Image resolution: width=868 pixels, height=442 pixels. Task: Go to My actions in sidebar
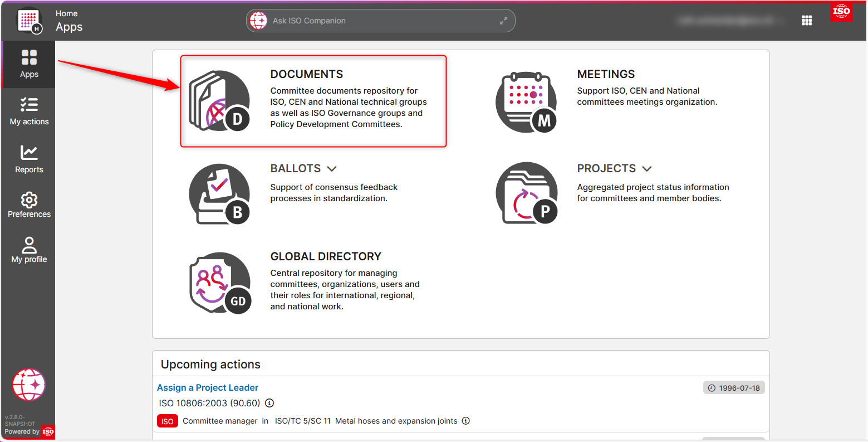click(x=29, y=111)
